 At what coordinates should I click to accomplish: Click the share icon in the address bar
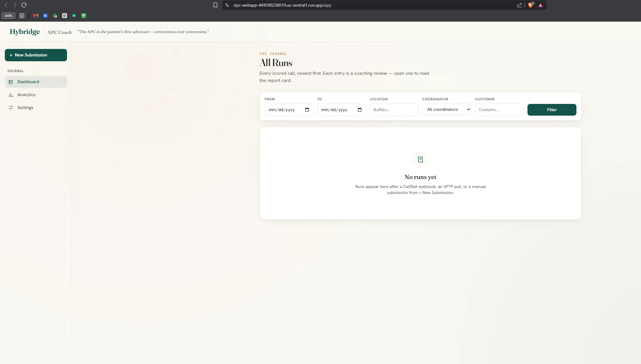tap(519, 5)
